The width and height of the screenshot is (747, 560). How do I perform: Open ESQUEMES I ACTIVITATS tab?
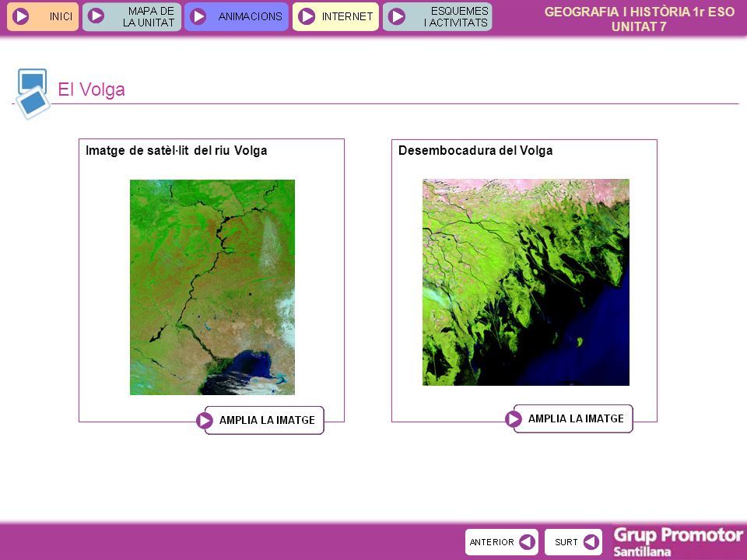(437, 16)
